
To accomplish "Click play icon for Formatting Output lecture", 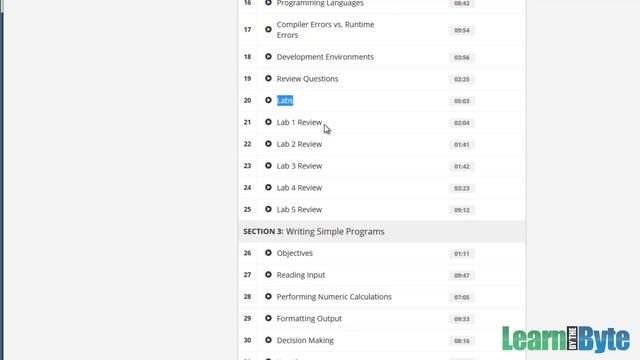I will pyautogui.click(x=268, y=318).
